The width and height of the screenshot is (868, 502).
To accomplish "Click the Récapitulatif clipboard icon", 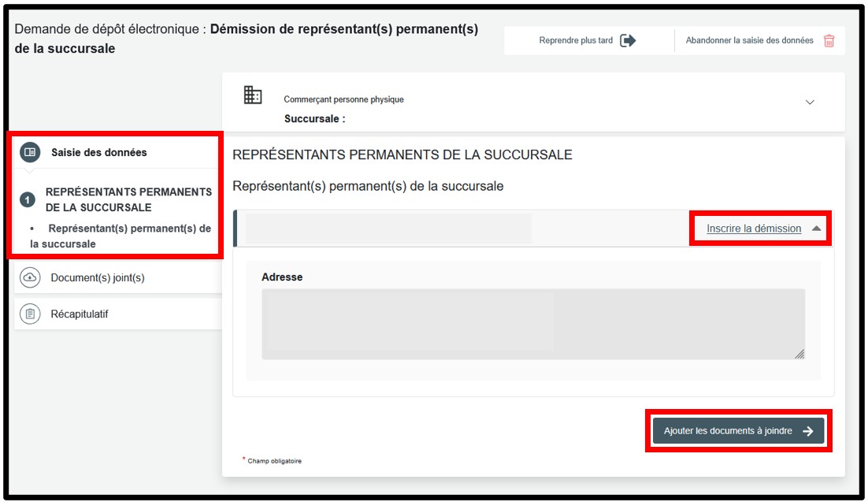I will 29,314.
